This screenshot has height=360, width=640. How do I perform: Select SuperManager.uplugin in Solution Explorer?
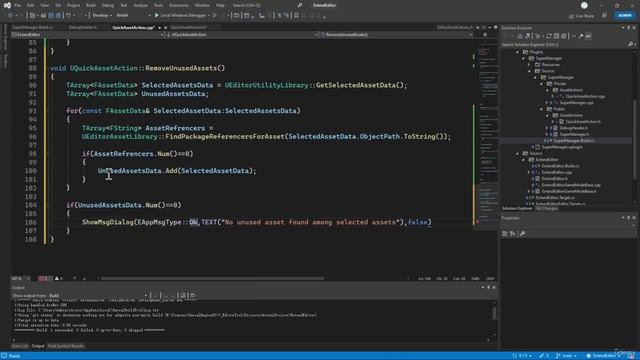click(562, 147)
